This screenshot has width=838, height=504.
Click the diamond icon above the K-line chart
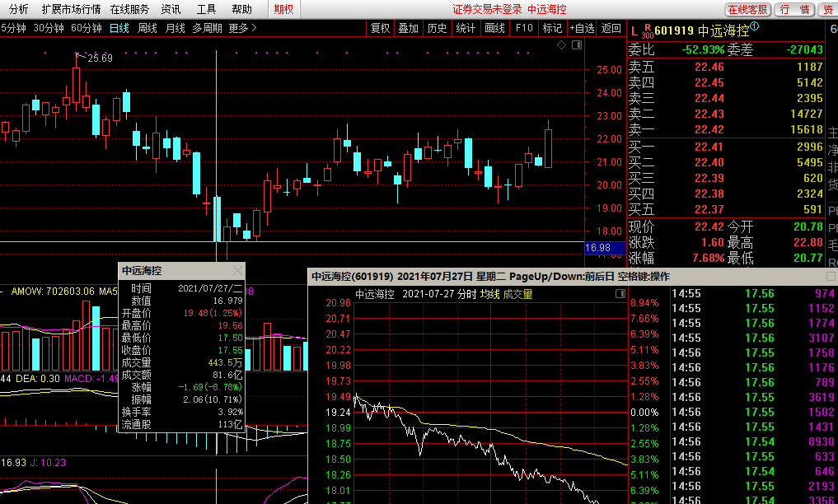[x=561, y=45]
